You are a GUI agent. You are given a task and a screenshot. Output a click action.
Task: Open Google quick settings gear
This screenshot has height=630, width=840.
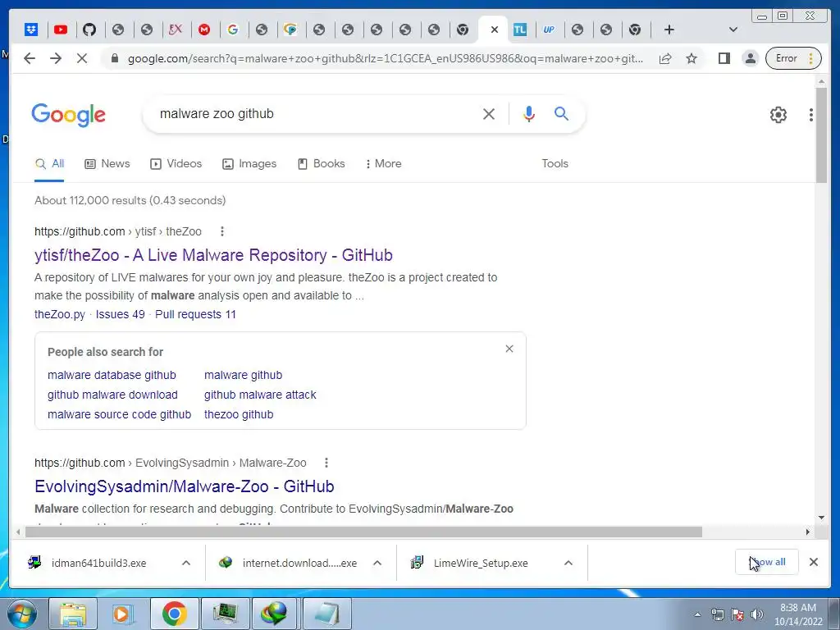pyautogui.click(x=778, y=115)
